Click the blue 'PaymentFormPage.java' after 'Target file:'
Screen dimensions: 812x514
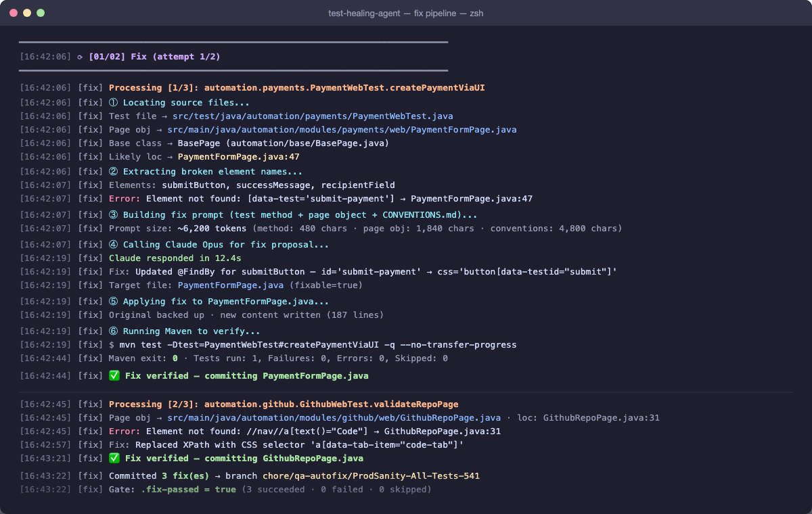[231, 285]
